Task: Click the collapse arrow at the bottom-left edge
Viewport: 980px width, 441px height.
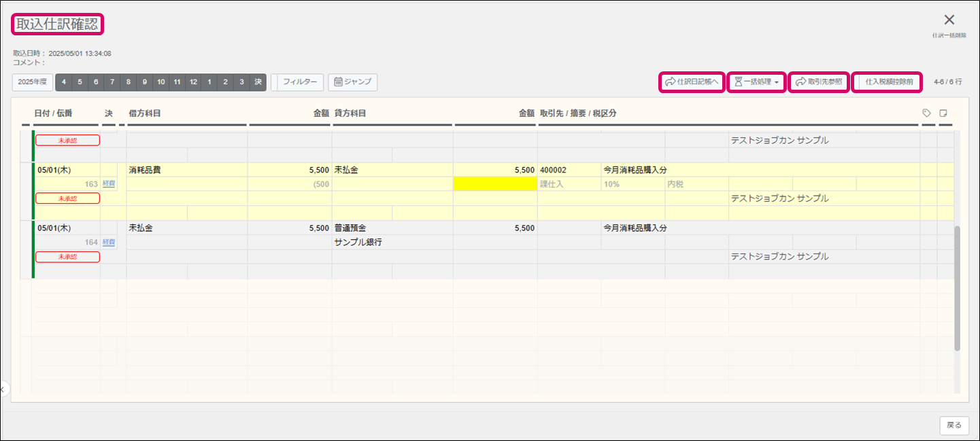Action: click(3, 389)
